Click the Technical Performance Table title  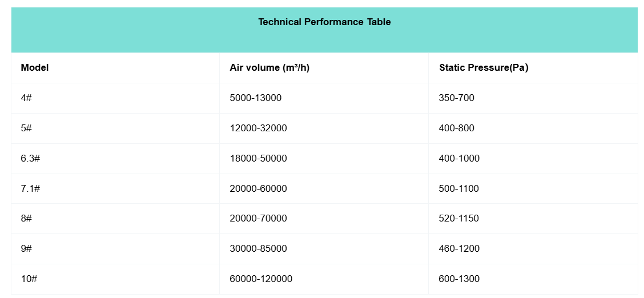point(324,22)
